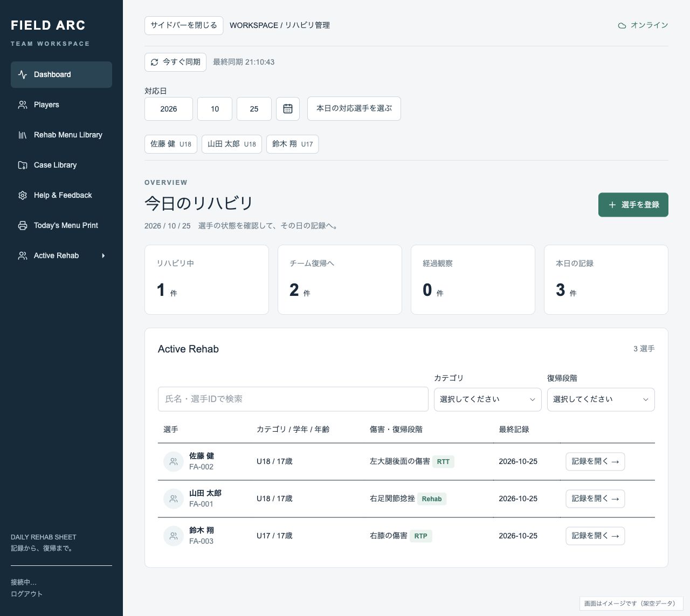Click the Case Library folder icon
The height and width of the screenshot is (616, 690).
point(23,165)
